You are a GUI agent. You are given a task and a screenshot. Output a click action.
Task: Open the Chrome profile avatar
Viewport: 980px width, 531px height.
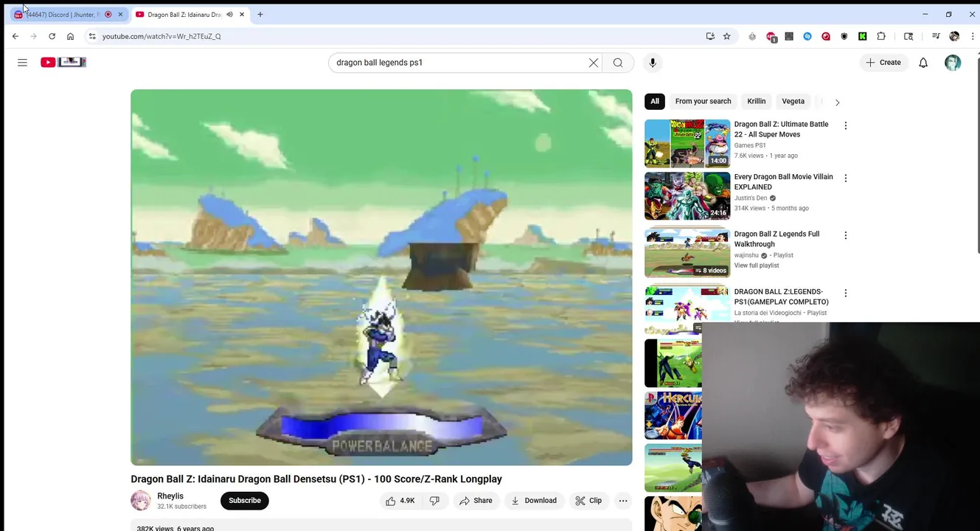click(954, 36)
